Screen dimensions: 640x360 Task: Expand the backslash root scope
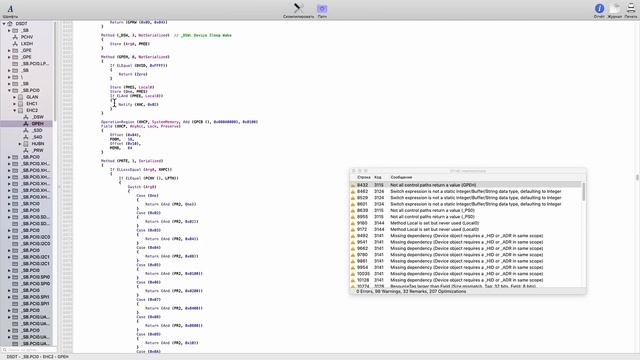pos(9,77)
